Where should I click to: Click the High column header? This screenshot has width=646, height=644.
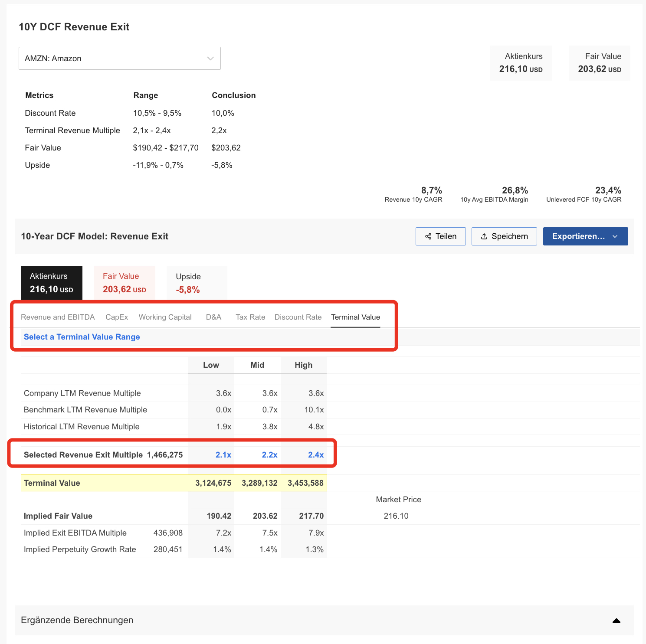tap(304, 365)
